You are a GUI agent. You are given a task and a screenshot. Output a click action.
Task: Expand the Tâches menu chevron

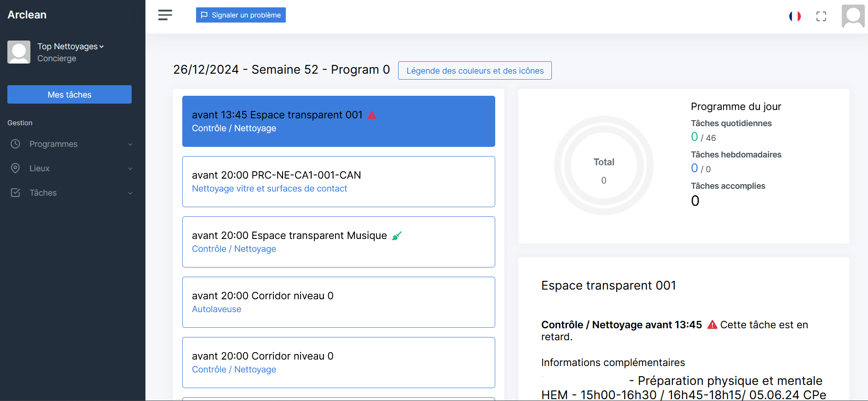coord(130,193)
